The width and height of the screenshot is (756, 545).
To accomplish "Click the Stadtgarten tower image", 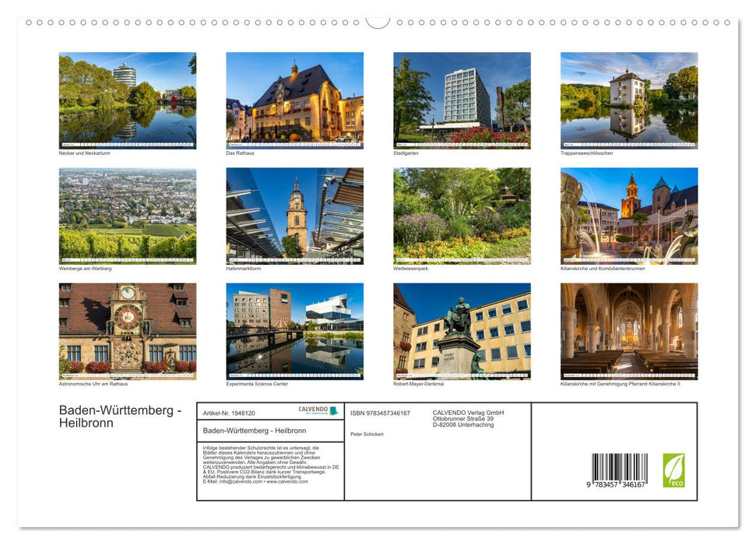I will tap(462, 101).
